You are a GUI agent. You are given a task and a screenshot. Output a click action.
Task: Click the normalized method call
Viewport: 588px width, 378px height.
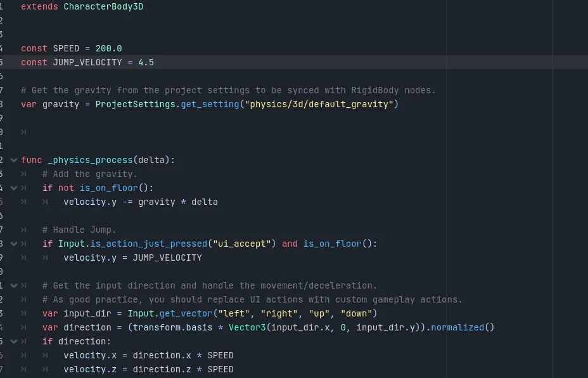459,327
